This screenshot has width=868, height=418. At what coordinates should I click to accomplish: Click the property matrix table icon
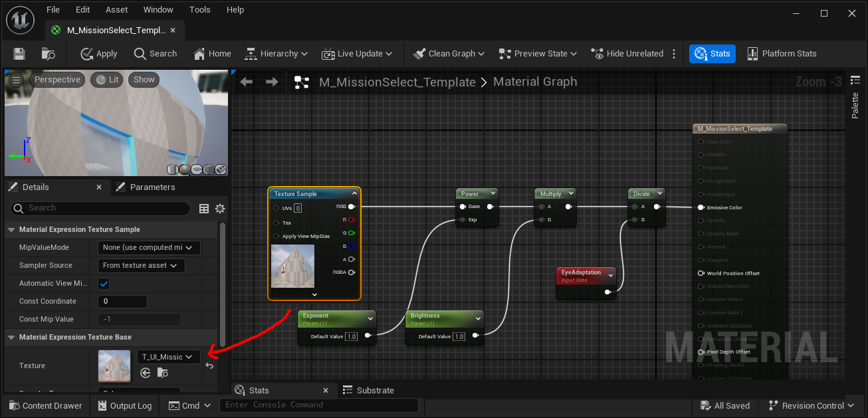pos(204,209)
